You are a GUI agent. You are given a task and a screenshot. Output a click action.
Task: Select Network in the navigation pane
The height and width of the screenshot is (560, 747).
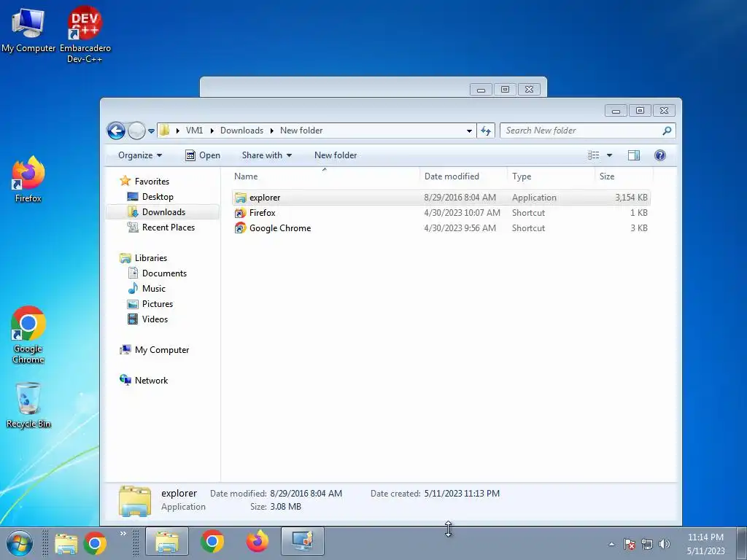click(151, 381)
